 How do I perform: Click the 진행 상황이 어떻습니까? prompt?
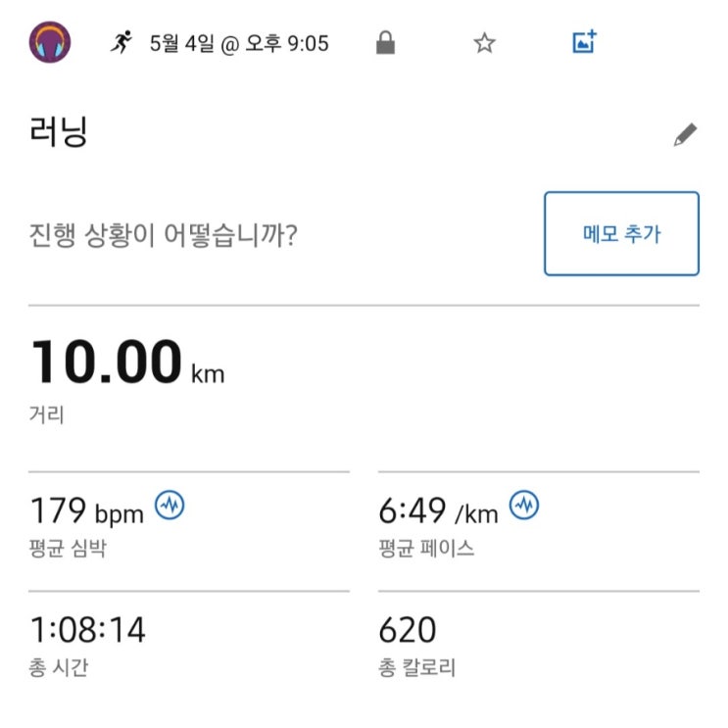tap(163, 235)
